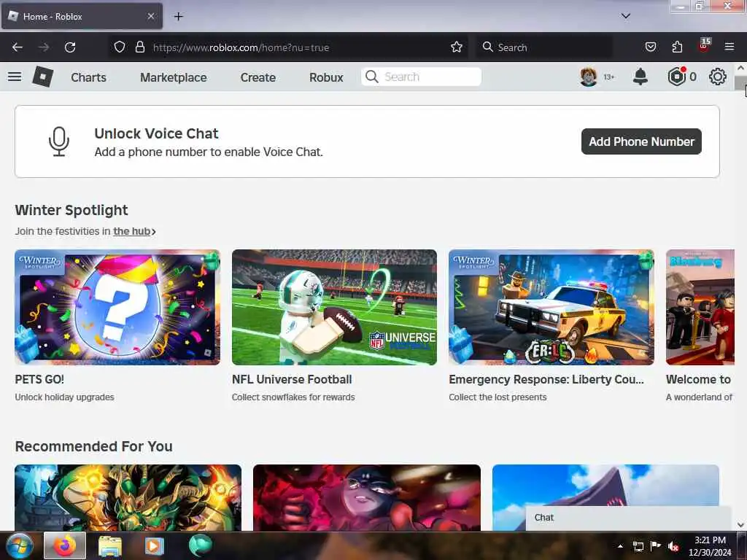Click the Recommended For You heading

(94, 446)
